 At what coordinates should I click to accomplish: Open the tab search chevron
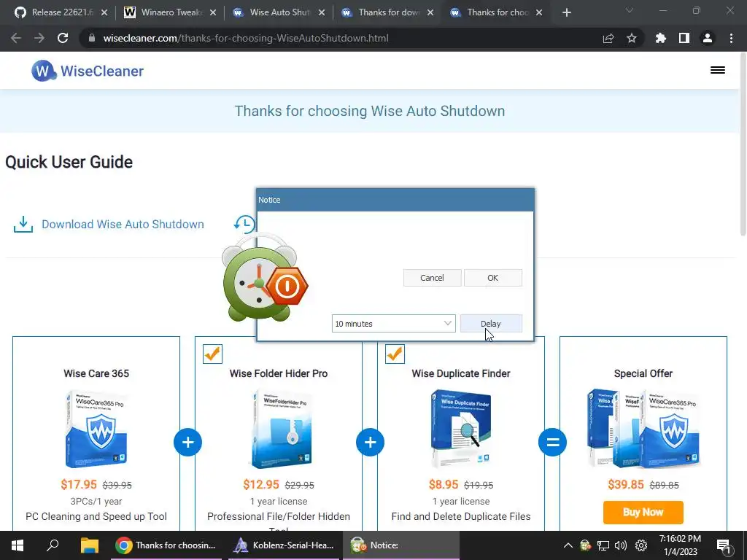[x=630, y=10]
